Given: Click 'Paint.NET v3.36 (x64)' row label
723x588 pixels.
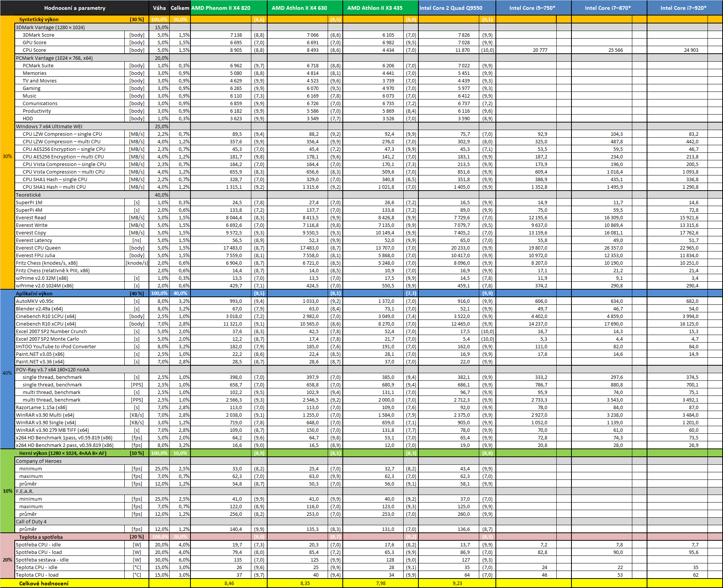Looking at the screenshot, I should click(x=40, y=361).
